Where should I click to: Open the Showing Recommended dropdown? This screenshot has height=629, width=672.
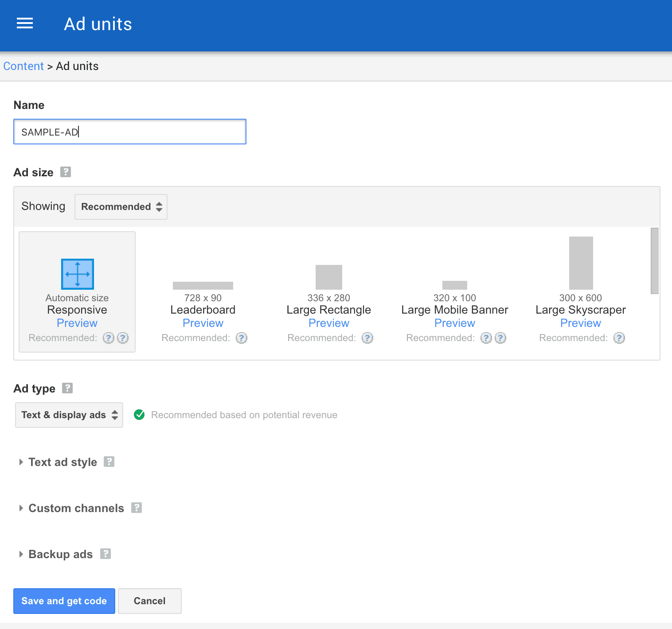(121, 206)
